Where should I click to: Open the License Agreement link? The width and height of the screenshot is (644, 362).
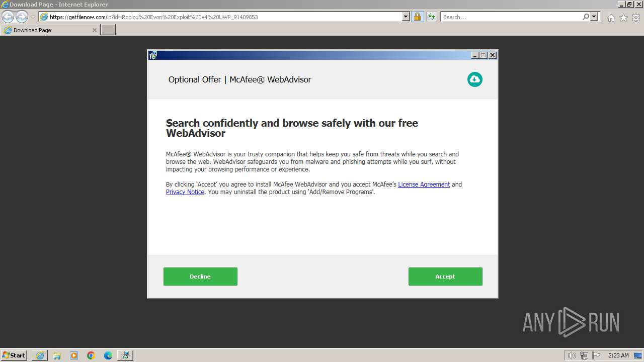tap(424, 185)
